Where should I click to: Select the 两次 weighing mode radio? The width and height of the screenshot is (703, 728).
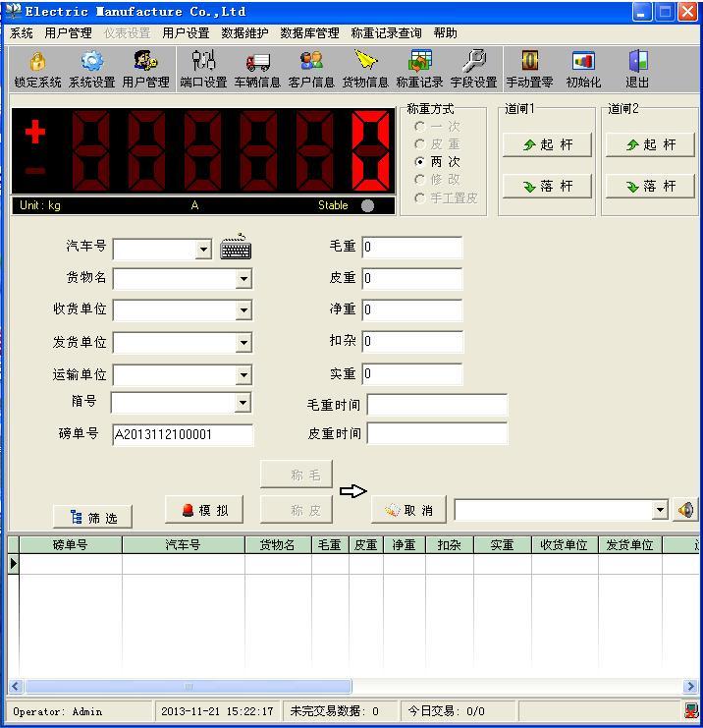point(420,162)
